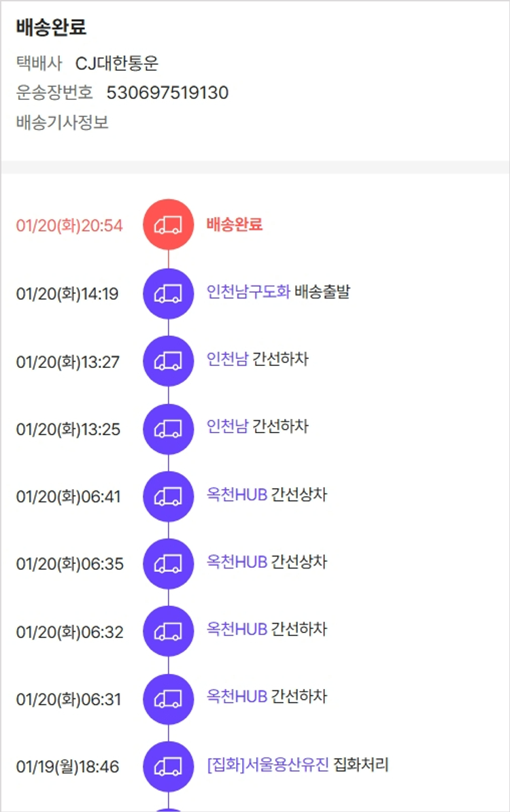Click the truck icon at 06:35 간선상차

168,564
